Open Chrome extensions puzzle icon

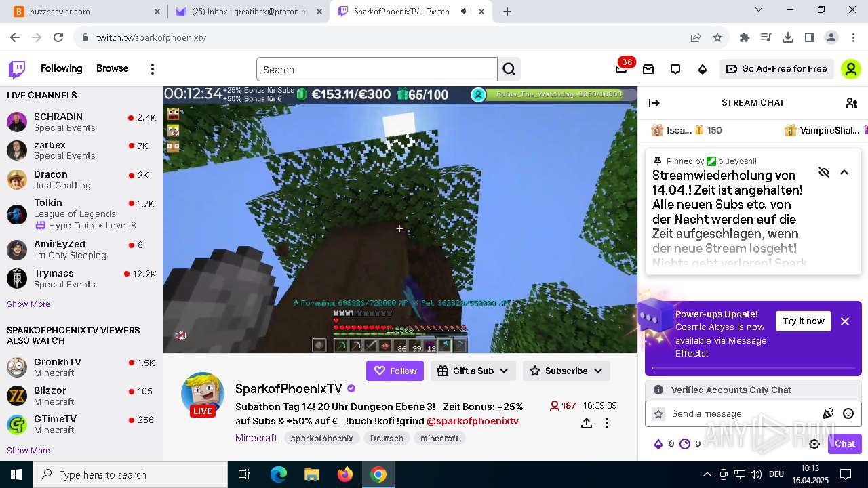coord(745,37)
